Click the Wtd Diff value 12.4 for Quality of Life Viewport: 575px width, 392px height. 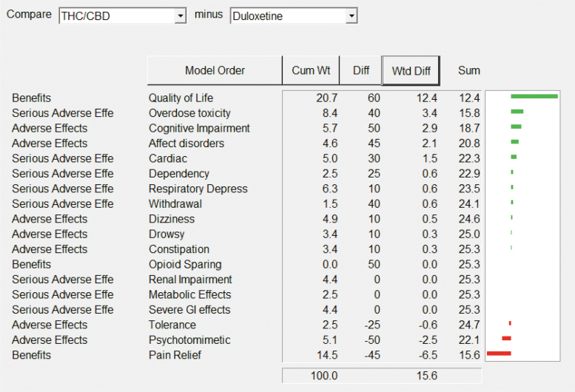(426, 98)
